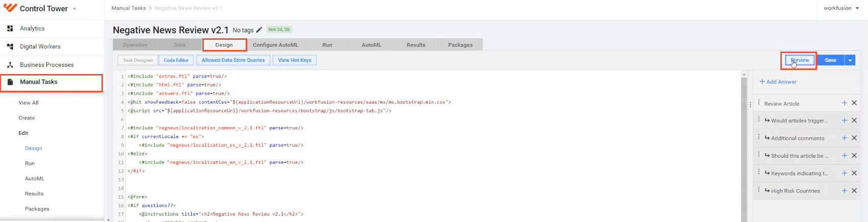Click the Preview button
868x222 pixels.
pos(800,60)
